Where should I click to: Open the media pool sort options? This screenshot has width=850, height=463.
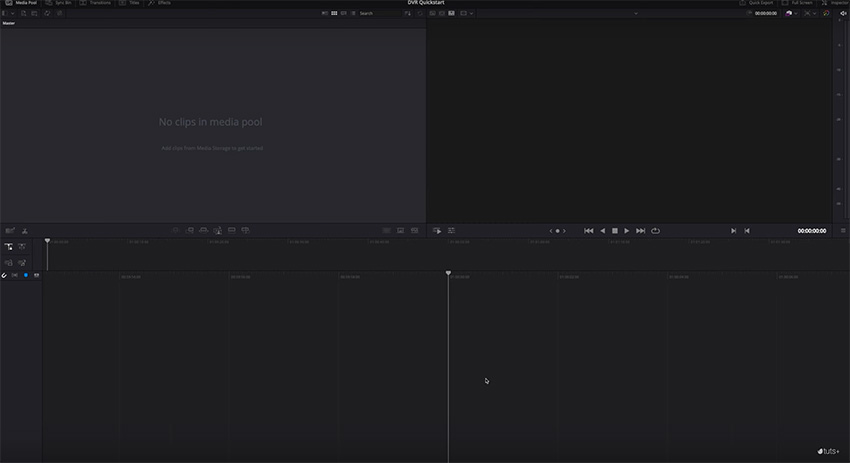click(408, 13)
